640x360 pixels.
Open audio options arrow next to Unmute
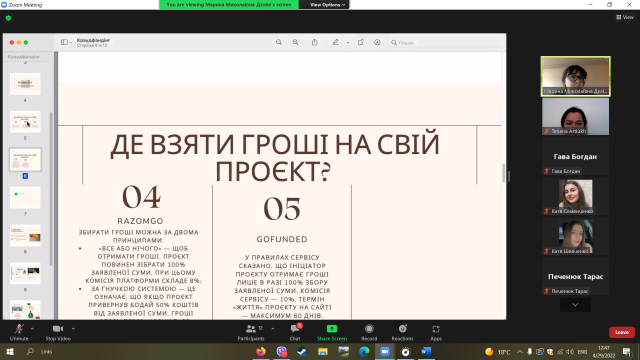tap(32, 329)
